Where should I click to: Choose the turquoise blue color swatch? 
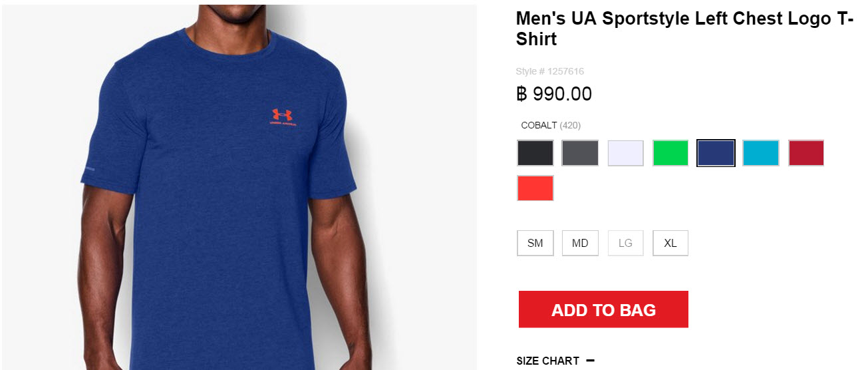coord(761,153)
